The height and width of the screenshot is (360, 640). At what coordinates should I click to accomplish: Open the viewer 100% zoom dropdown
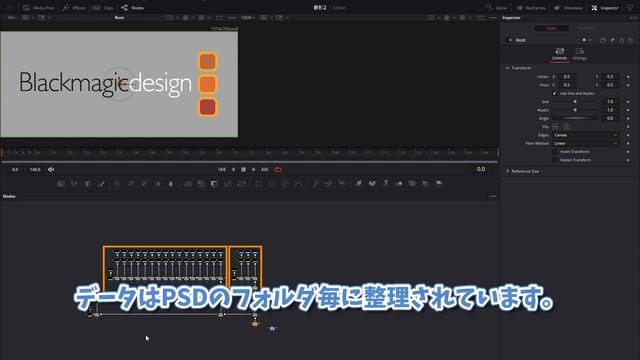[x=247, y=18]
